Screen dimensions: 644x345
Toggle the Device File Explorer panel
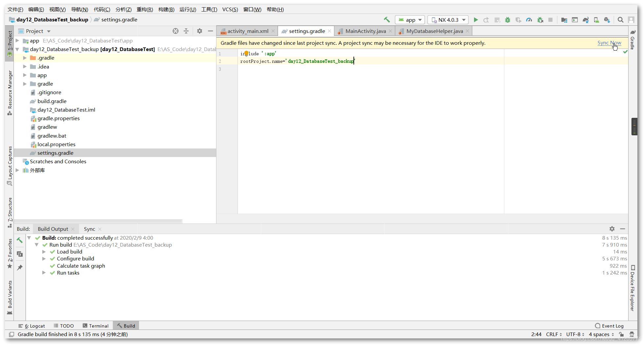click(633, 288)
